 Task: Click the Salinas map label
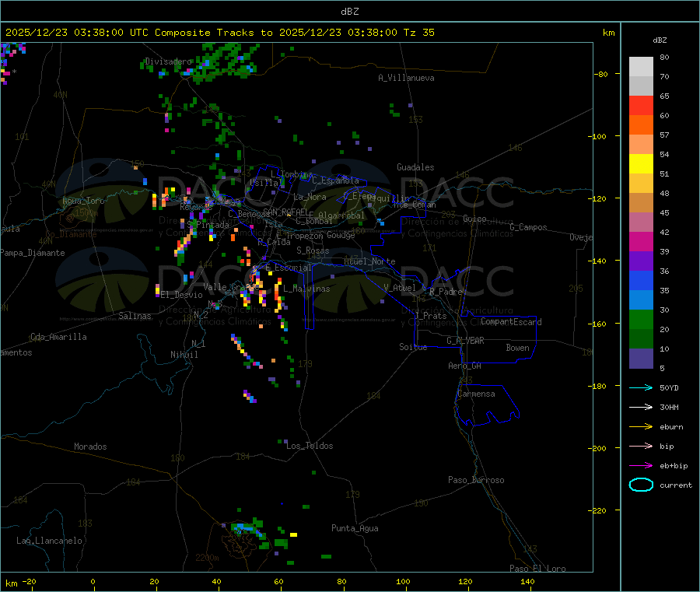(x=135, y=316)
